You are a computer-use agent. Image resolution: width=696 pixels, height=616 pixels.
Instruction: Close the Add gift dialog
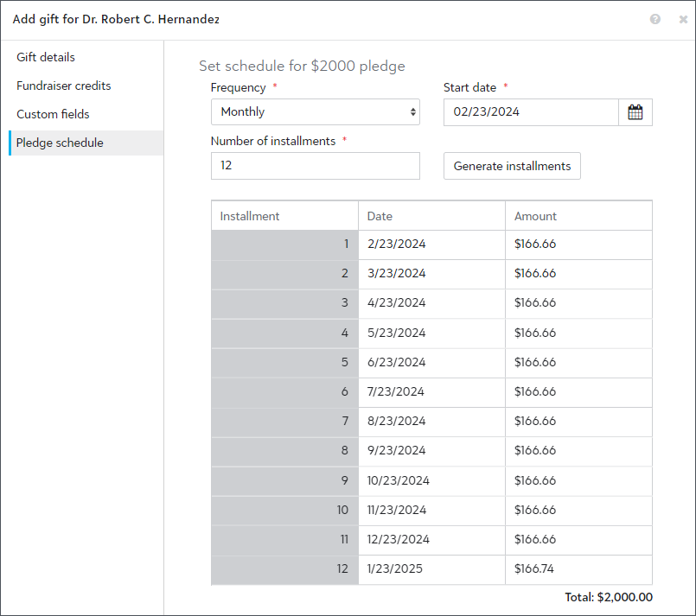[678, 19]
